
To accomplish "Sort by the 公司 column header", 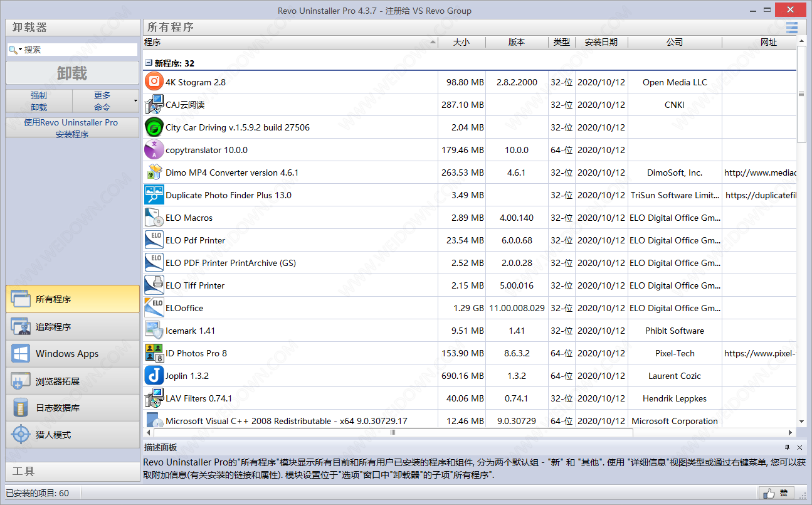I will 675,42.
